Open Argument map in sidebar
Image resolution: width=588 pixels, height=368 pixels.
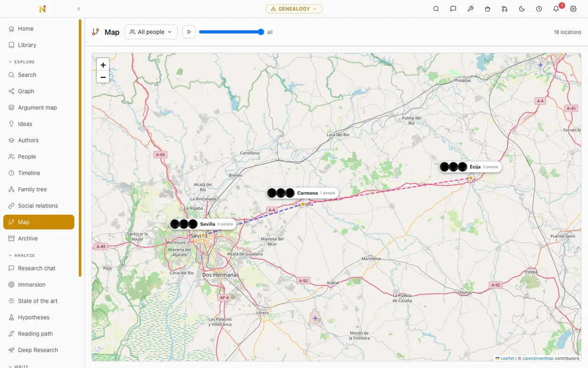click(39, 108)
